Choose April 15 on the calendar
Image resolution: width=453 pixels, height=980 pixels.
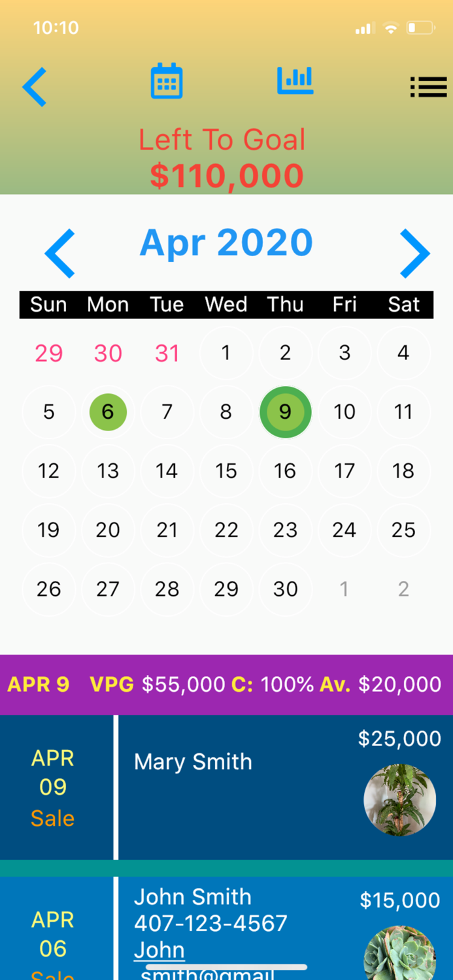226,470
